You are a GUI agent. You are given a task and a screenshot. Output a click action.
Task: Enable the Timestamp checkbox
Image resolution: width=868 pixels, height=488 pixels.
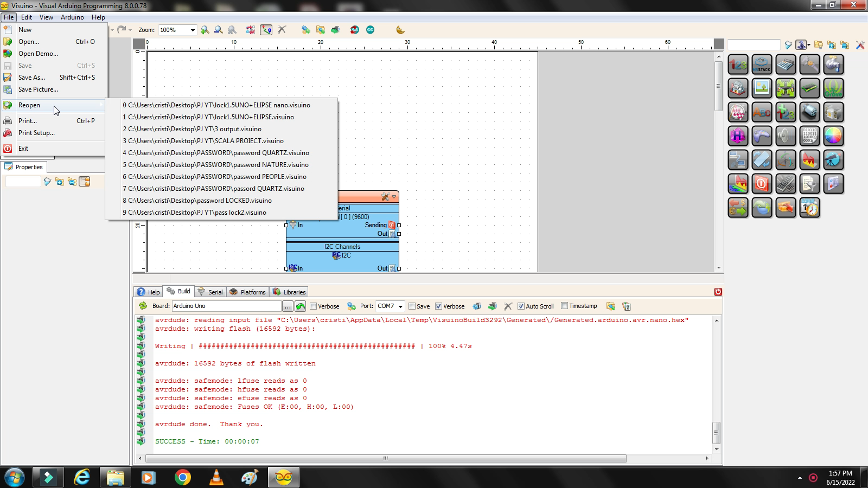tap(564, 306)
